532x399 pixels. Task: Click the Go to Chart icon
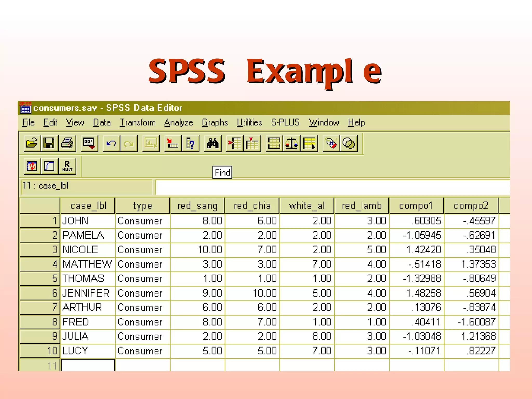151,143
